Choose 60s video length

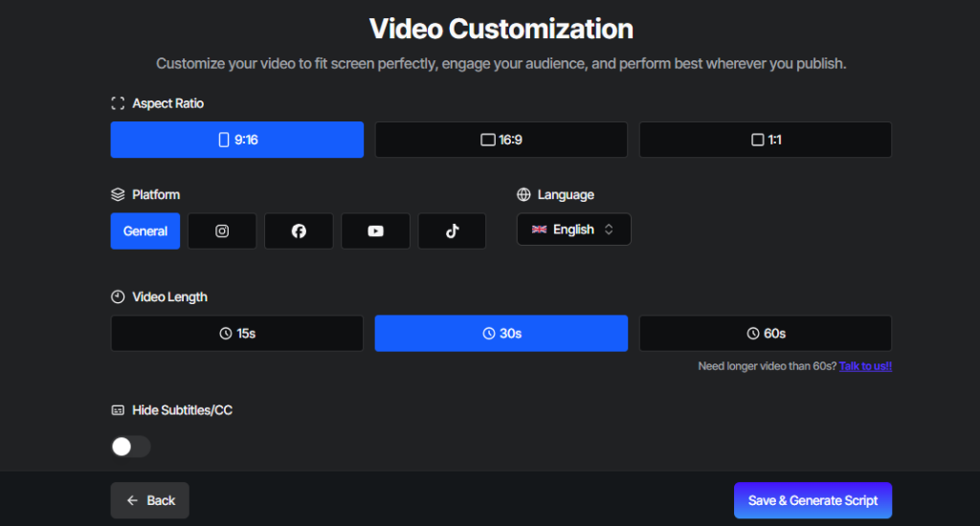click(x=766, y=334)
